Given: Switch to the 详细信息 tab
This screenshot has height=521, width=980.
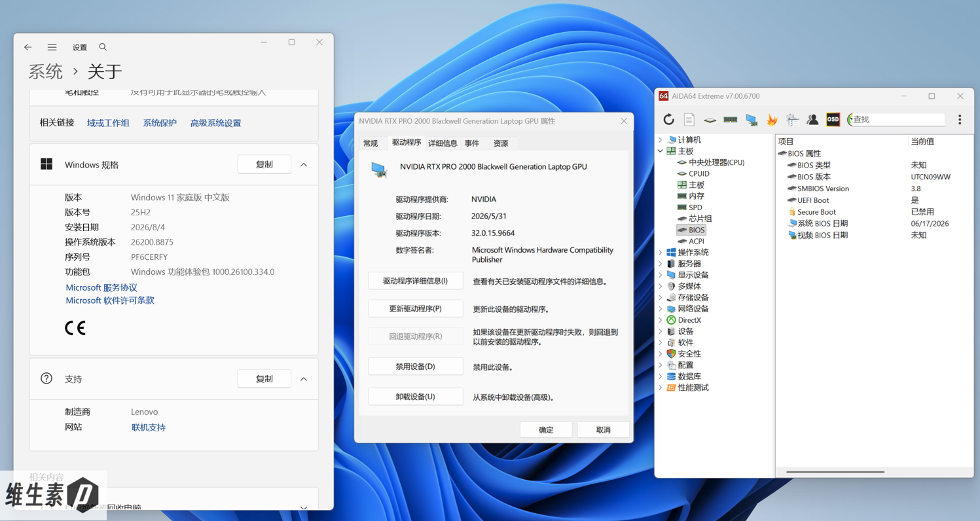Looking at the screenshot, I should tap(443, 143).
